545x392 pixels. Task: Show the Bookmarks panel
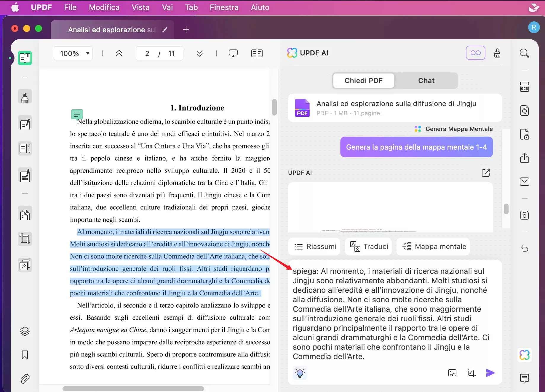(25, 355)
